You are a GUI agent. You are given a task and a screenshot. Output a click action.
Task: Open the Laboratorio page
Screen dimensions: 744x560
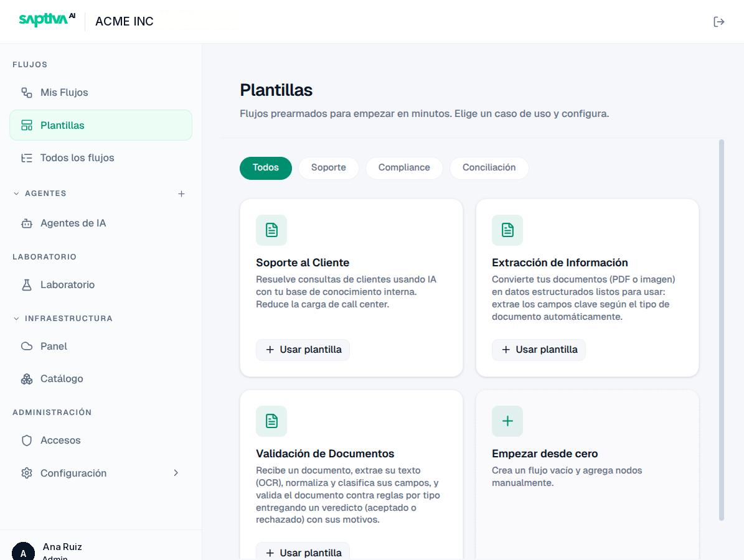point(101,285)
